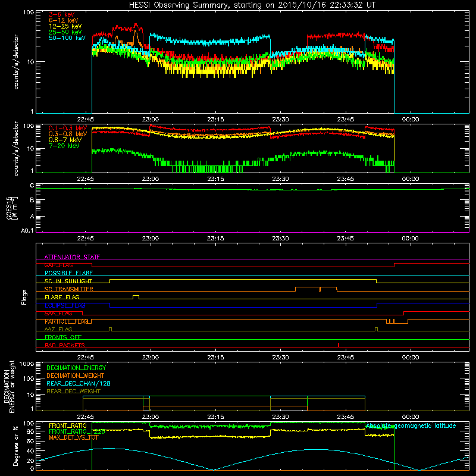The height and width of the screenshot is (476, 476).
Task: Select the SC_TRANSMITTER flag label
Action: click(x=68, y=289)
